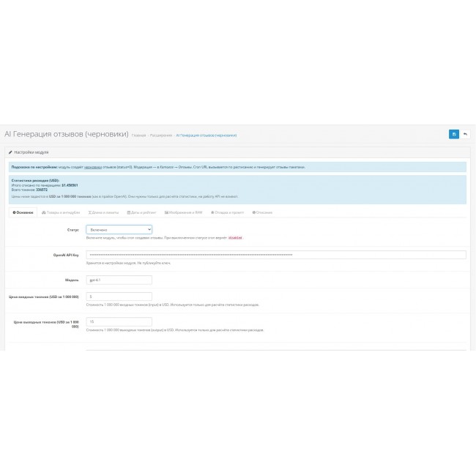Click the OpenAI API Key field
This screenshot has width=476, height=476.
click(275, 255)
